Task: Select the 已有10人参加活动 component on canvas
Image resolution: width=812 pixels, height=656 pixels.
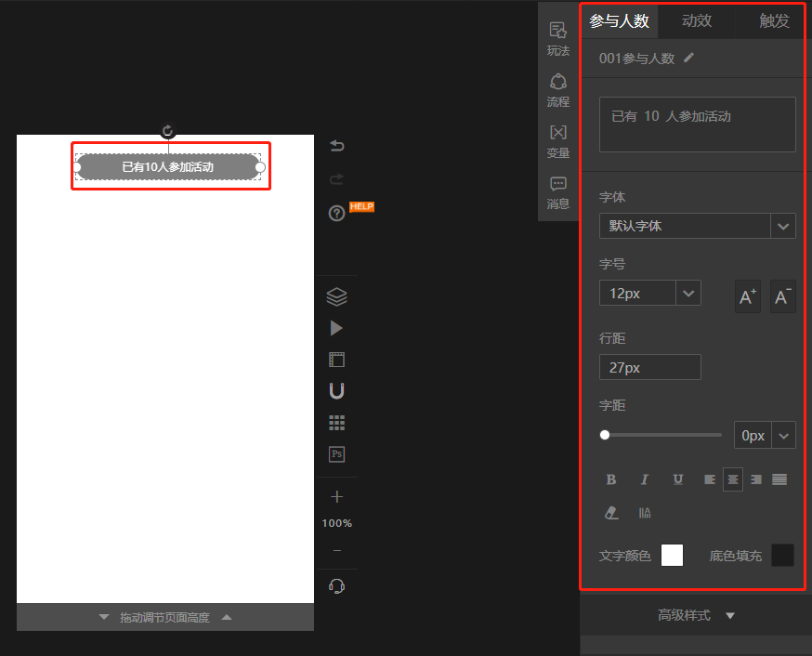Action: 168,166
